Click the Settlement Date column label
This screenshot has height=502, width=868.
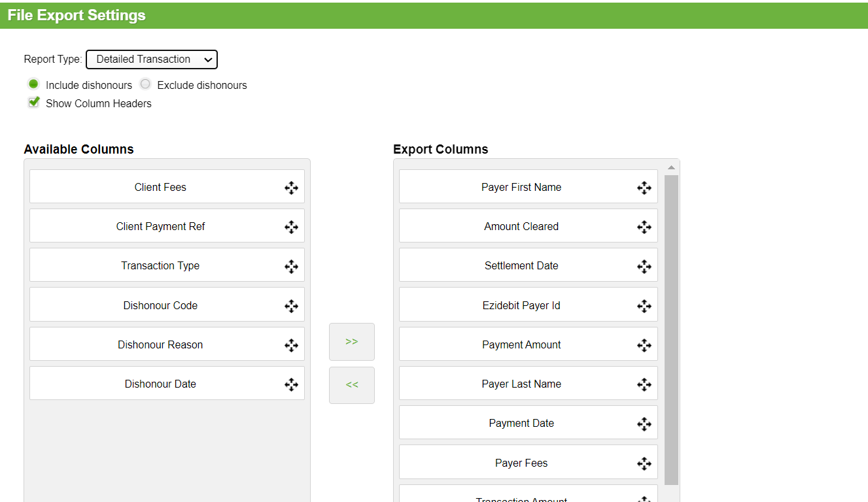[x=521, y=266]
